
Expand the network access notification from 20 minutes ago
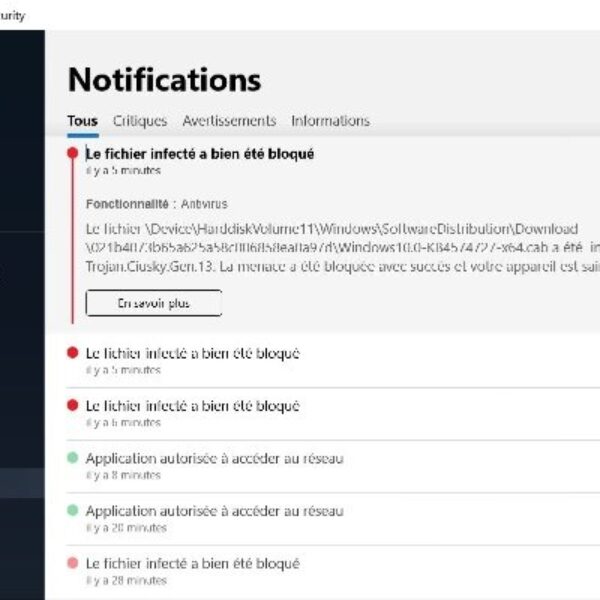point(214,511)
